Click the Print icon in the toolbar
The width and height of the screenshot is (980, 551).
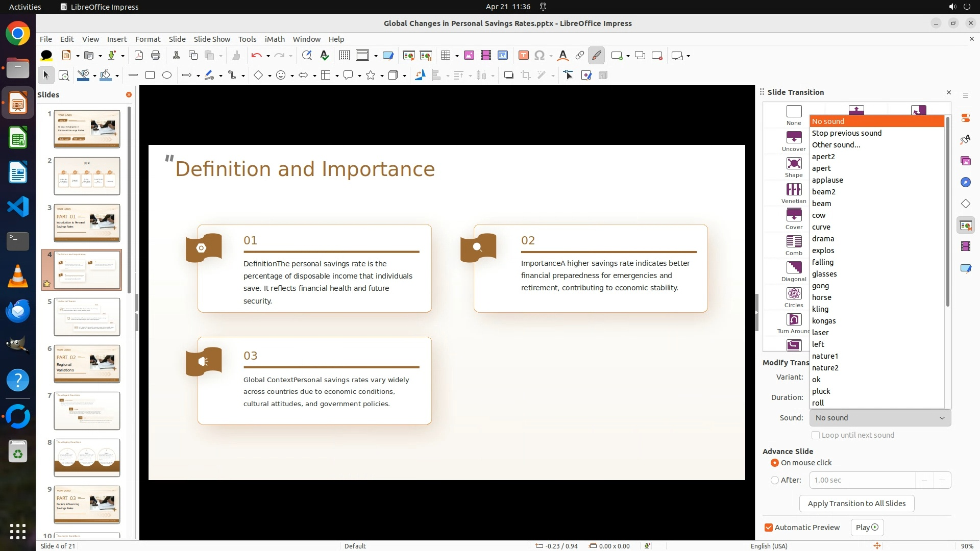[x=156, y=56]
